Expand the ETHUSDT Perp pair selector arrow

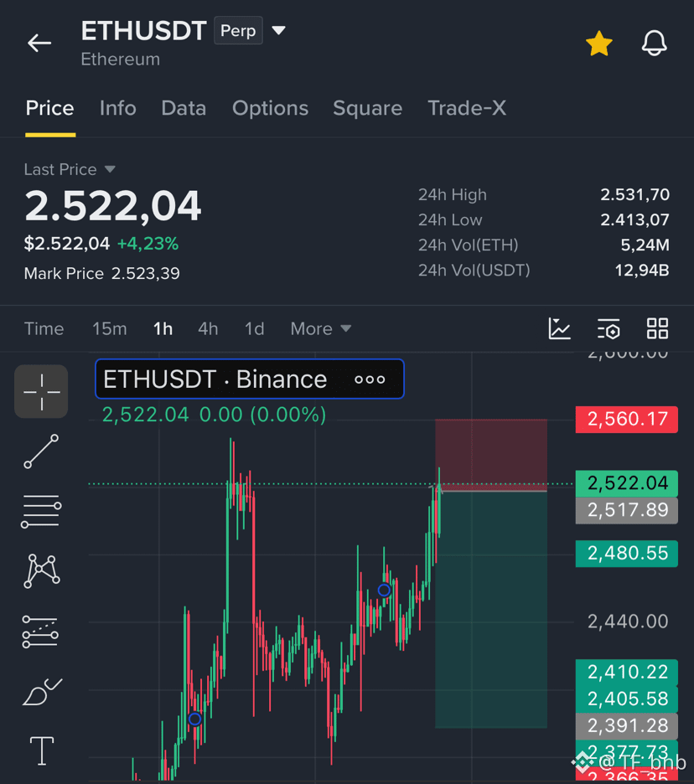pos(279,30)
